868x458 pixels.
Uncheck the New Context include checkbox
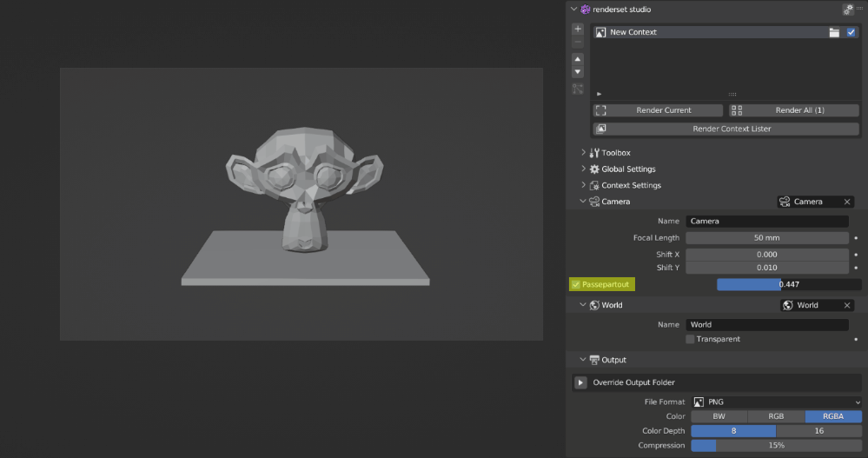click(x=851, y=32)
